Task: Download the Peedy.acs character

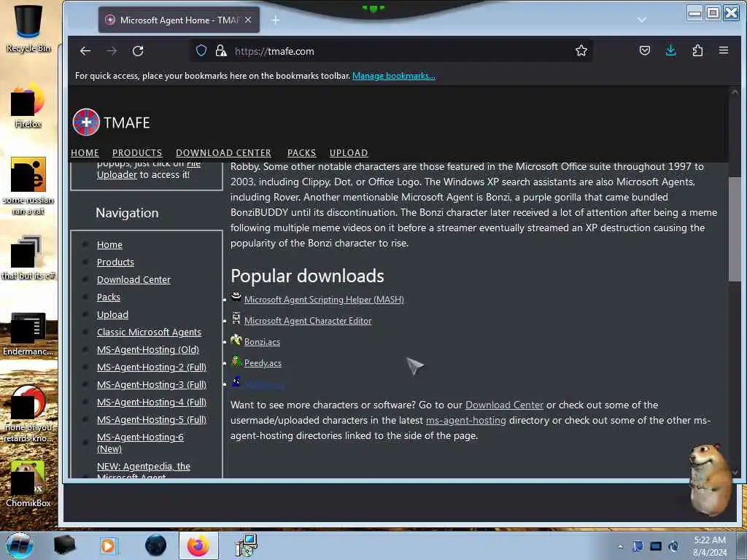Action: click(x=263, y=363)
